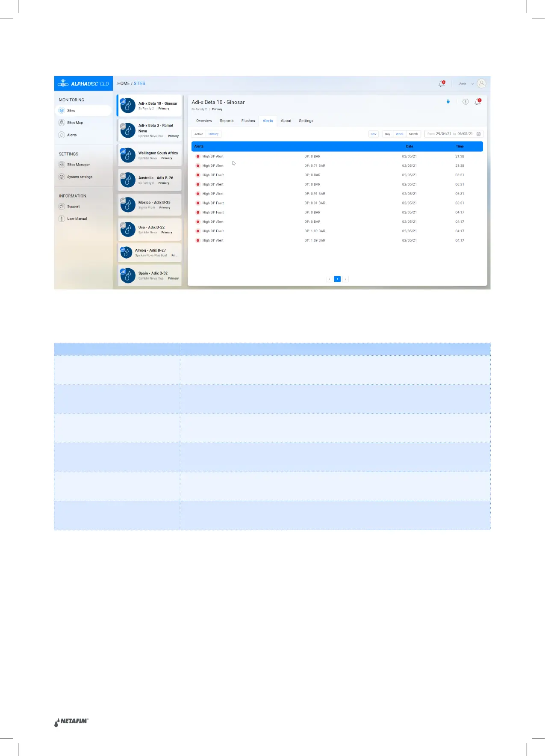Click the DP: 0.71 BAR value
The height and width of the screenshot is (756, 545).
pos(315,166)
